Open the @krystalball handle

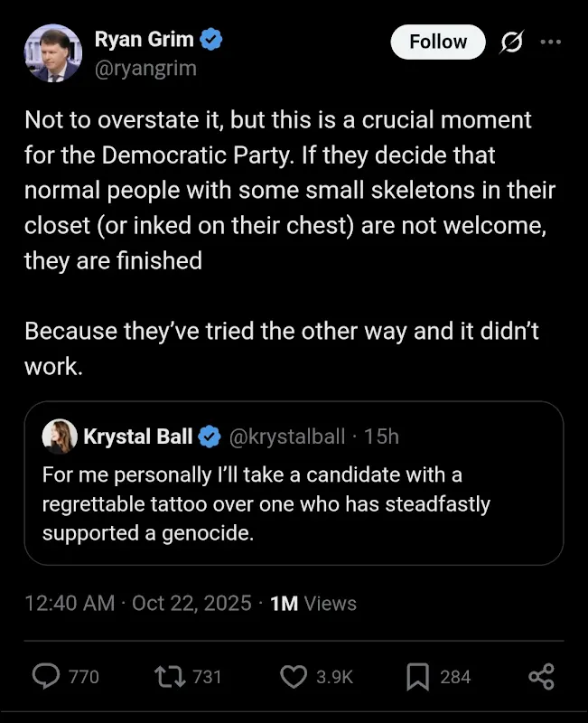pyautogui.click(x=288, y=437)
